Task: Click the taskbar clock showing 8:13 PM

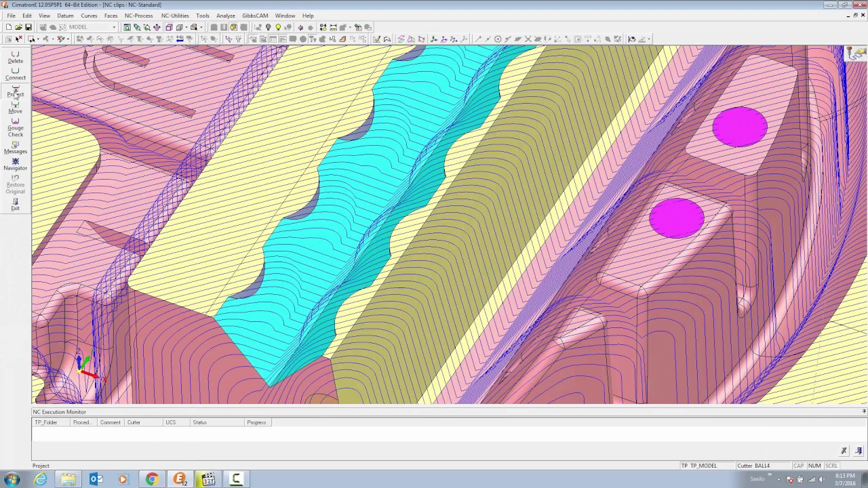Action: pyautogui.click(x=845, y=479)
